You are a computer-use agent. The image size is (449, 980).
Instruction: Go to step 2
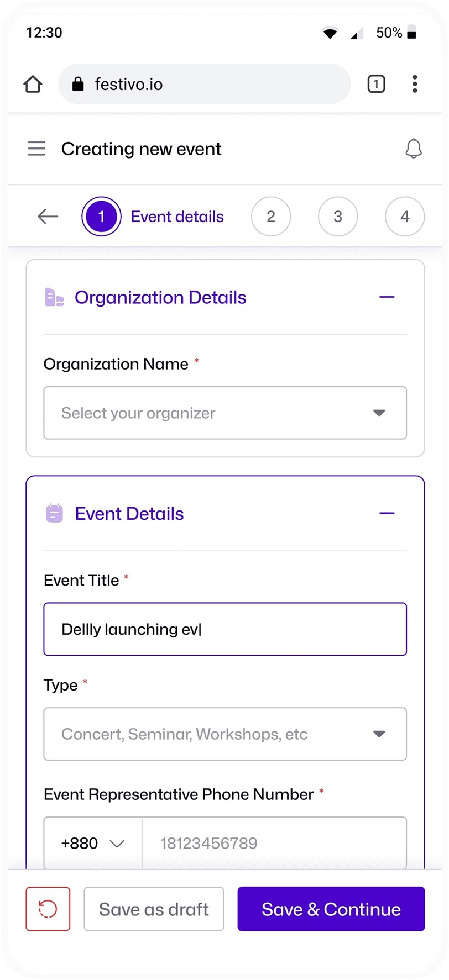pyautogui.click(x=271, y=217)
